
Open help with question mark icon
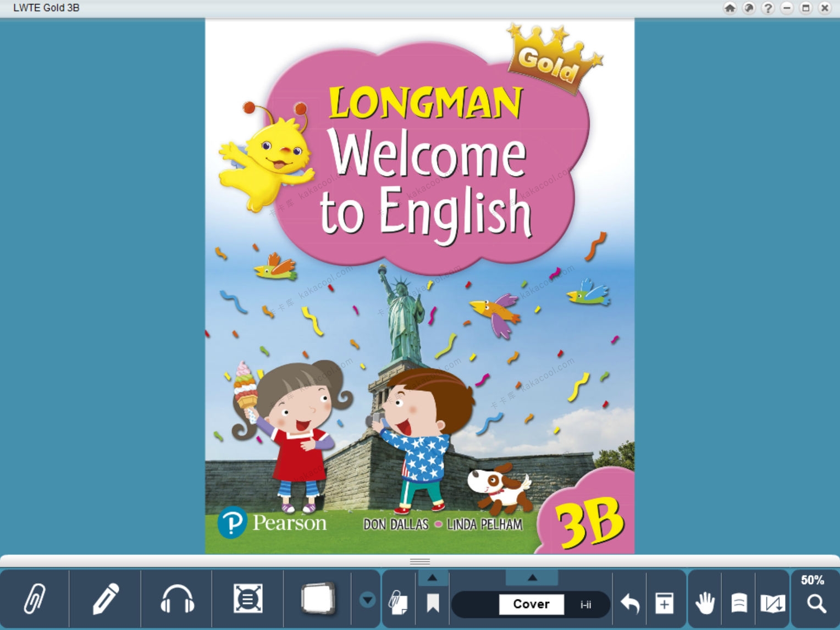(768, 8)
